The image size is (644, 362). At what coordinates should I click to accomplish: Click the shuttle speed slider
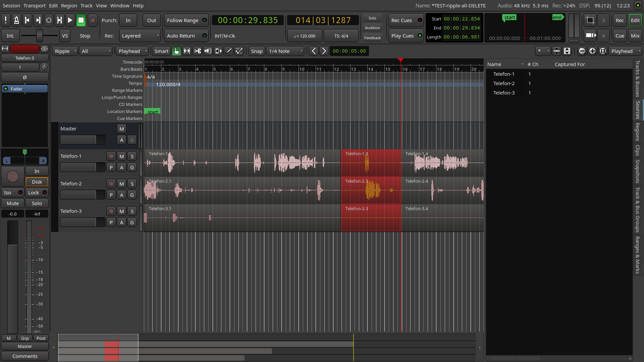coord(40,36)
